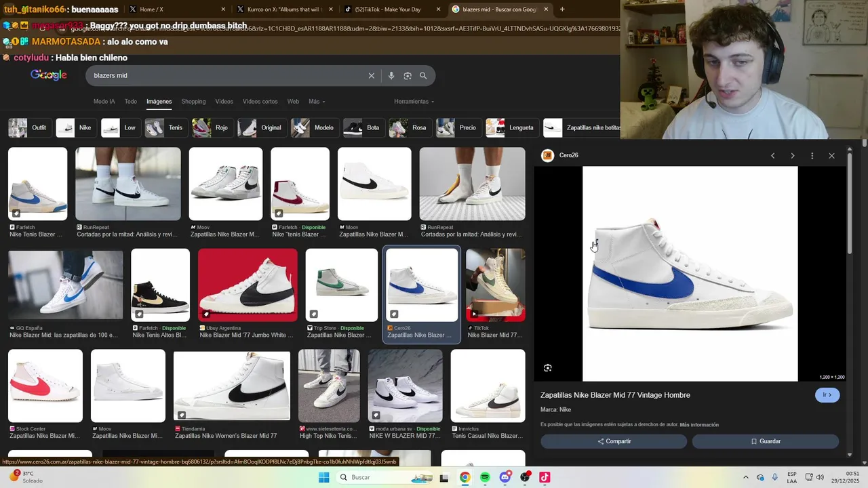
Task: Open the Invictus Tenis Casual Nike thumbnail
Action: (x=488, y=386)
